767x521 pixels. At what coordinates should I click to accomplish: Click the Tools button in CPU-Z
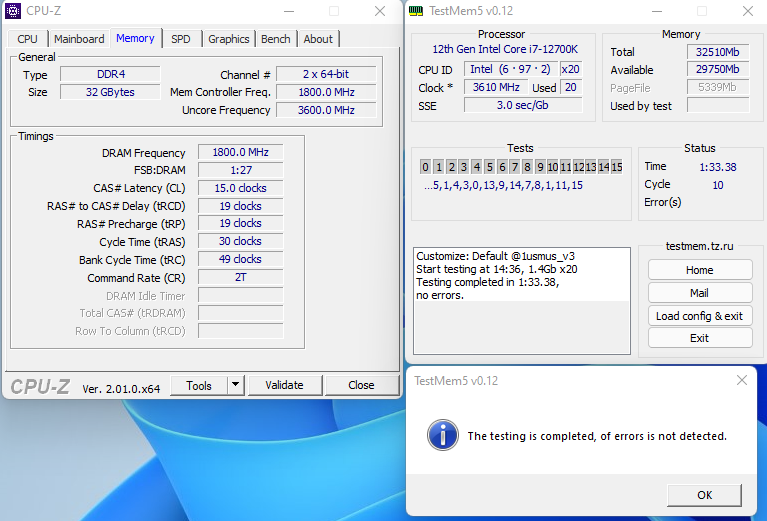(199, 385)
